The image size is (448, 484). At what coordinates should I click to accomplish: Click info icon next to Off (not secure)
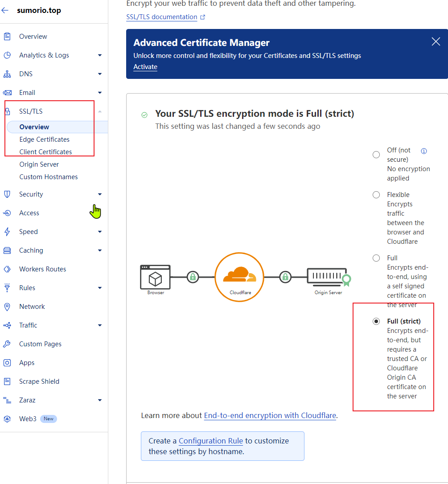424,151
